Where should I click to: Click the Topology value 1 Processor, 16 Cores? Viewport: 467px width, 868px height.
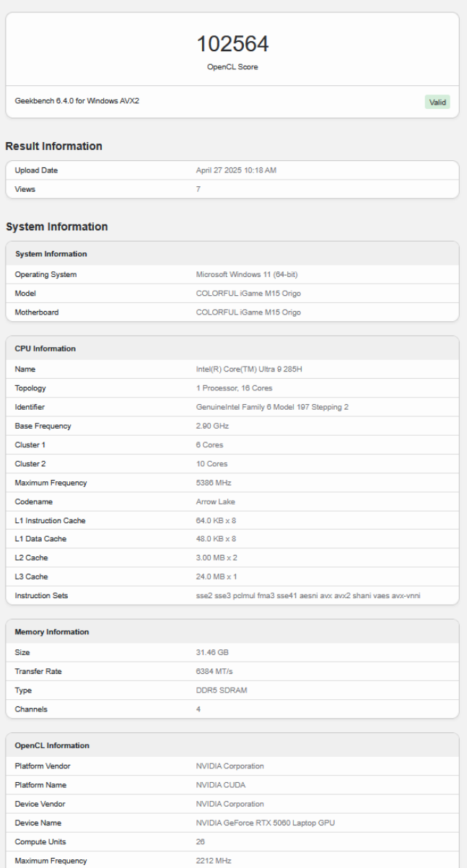[234, 388]
